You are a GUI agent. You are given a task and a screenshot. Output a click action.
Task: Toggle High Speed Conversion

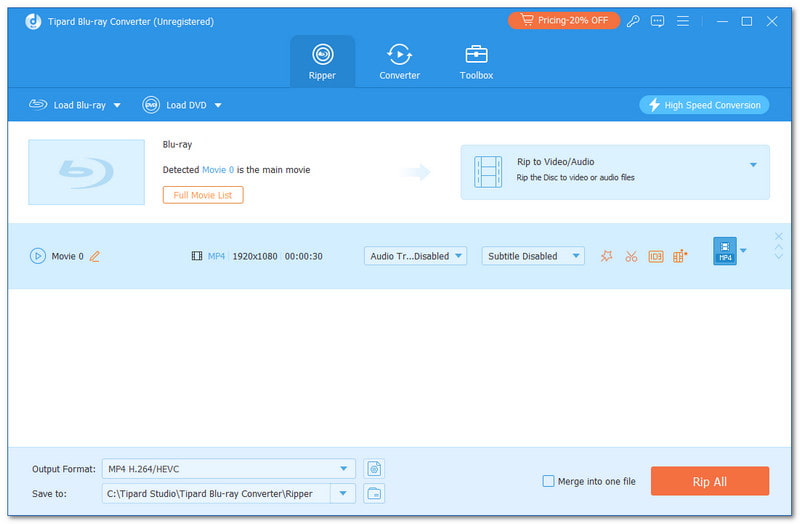[x=704, y=105]
